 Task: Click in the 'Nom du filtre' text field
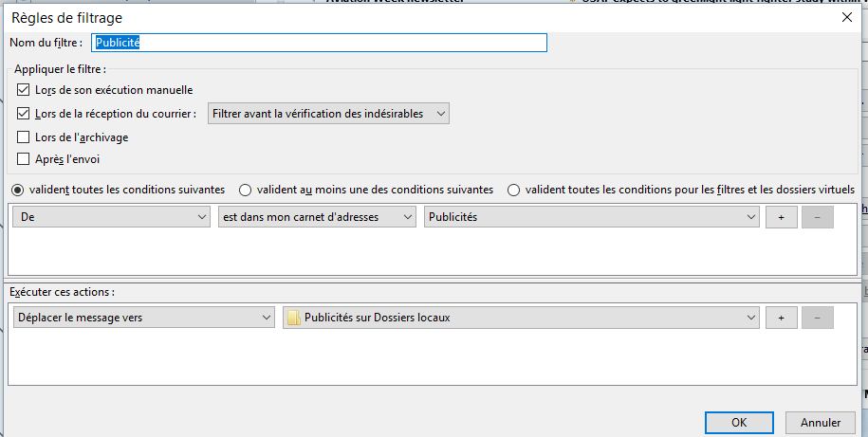(320, 43)
